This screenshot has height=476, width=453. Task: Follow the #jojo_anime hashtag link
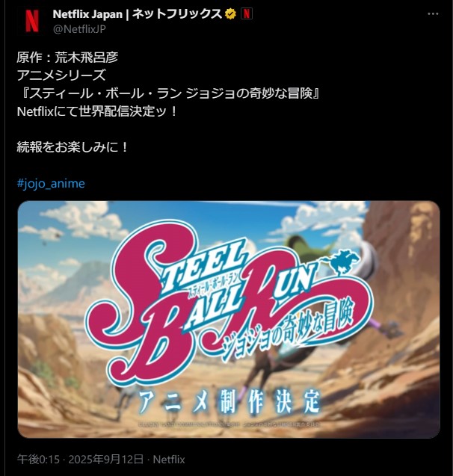coord(51,183)
